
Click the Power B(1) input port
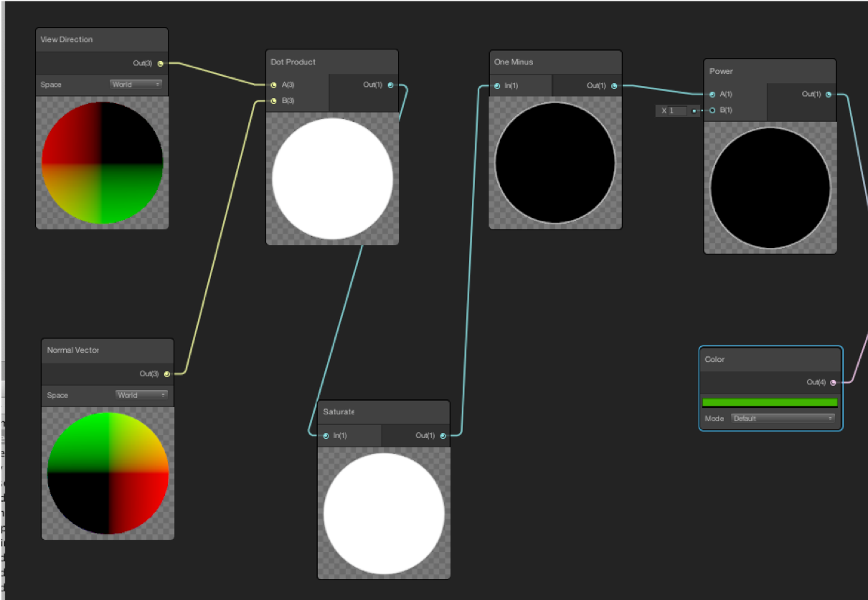[712, 110]
